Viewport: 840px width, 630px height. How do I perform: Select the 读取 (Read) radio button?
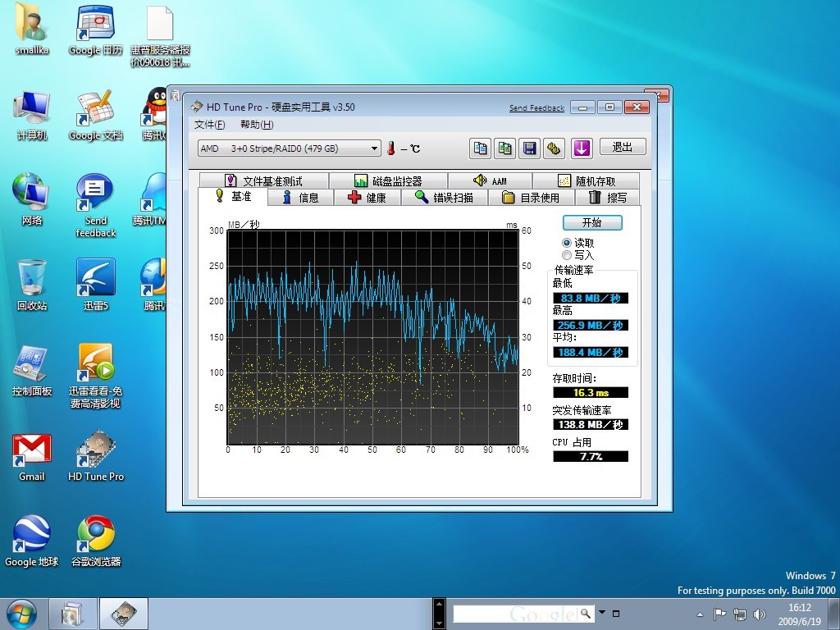coord(567,243)
